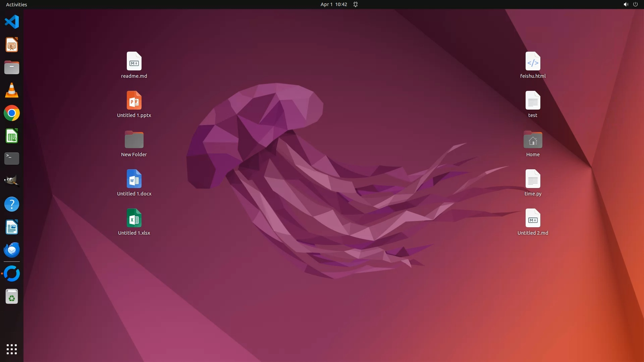
Task: Open system menu via power icon
Action: [x=635, y=4]
